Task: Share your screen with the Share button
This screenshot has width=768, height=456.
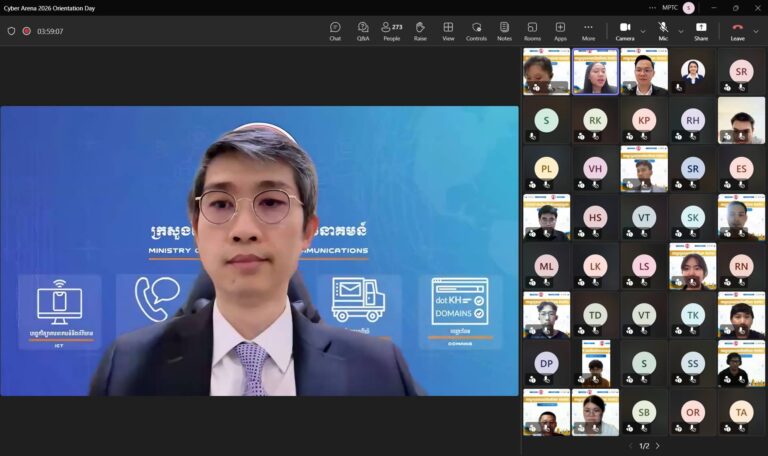Action: click(701, 31)
